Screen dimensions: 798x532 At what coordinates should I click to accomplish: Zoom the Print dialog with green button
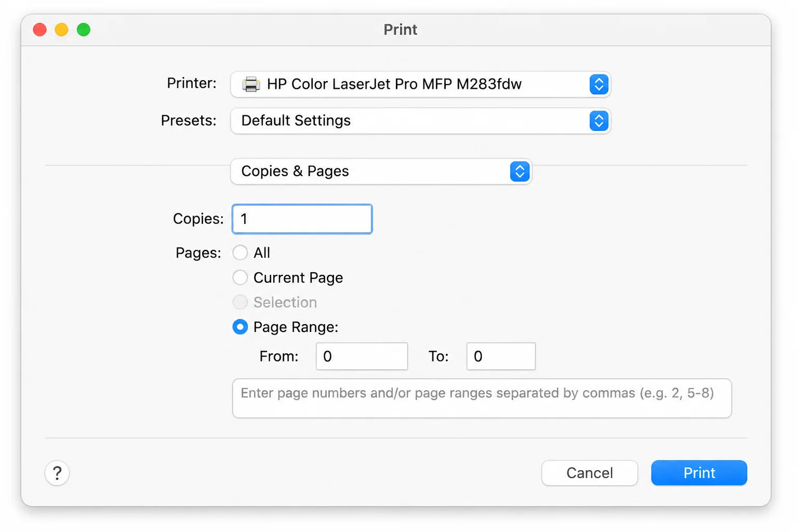point(84,30)
